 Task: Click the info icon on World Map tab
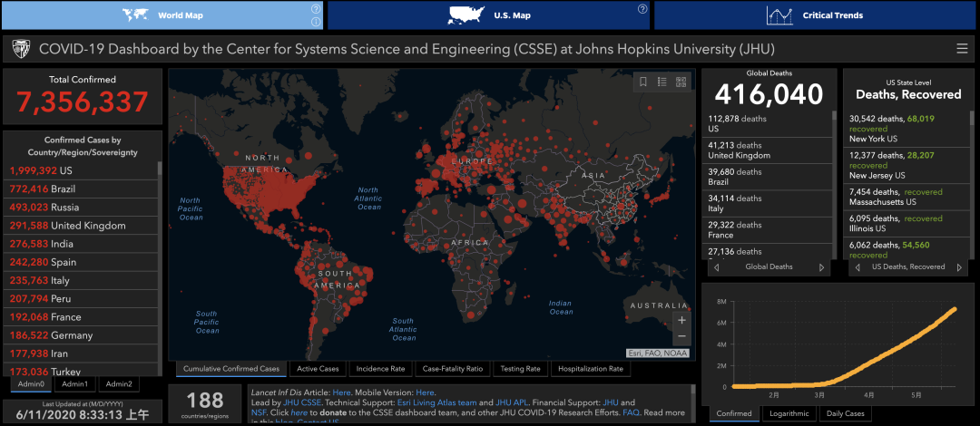316,22
